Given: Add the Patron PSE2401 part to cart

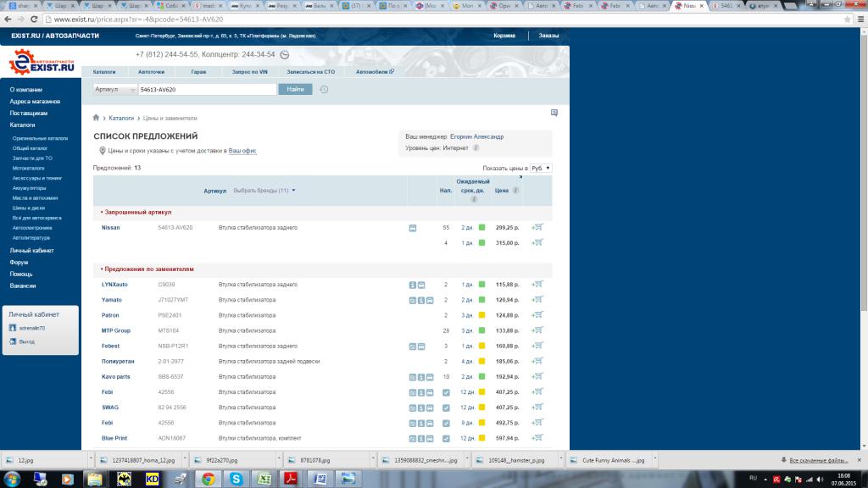Looking at the screenshot, I should click(537, 315).
